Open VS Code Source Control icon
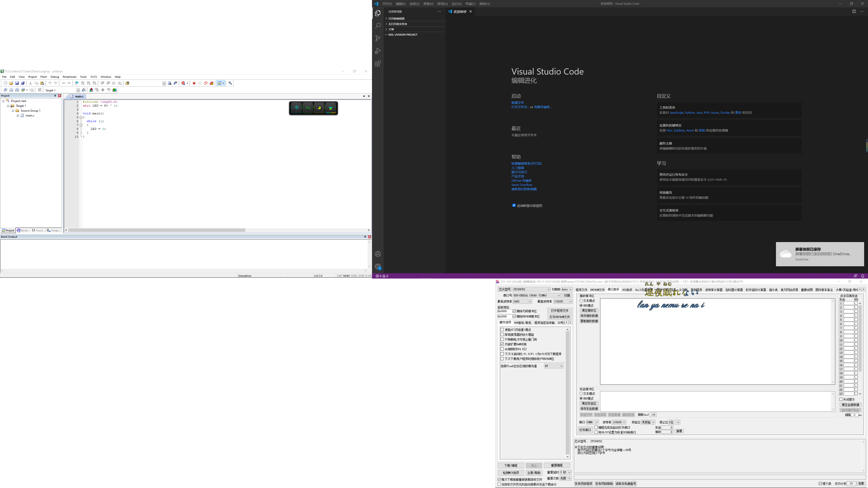 [x=378, y=38]
